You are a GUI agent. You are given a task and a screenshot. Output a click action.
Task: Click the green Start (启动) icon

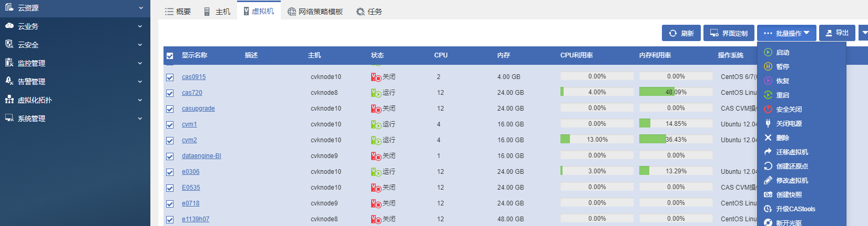768,52
